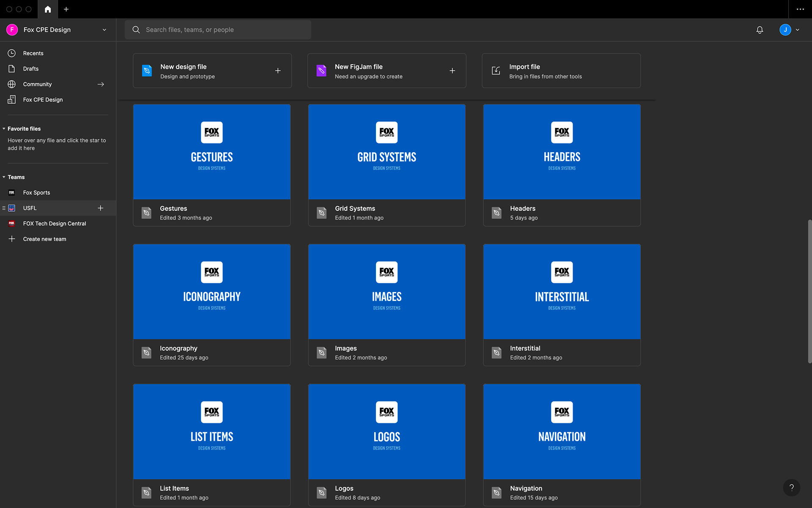This screenshot has width=812, height=508.
Task: Click the 'Edited 25 days ago' text
Action: click(184, 358)
